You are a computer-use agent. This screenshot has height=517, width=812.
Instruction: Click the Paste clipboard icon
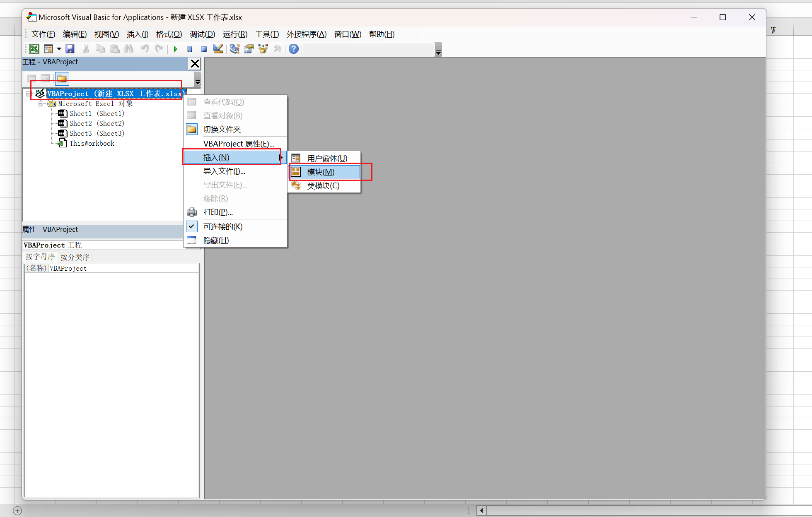point(114,49)
